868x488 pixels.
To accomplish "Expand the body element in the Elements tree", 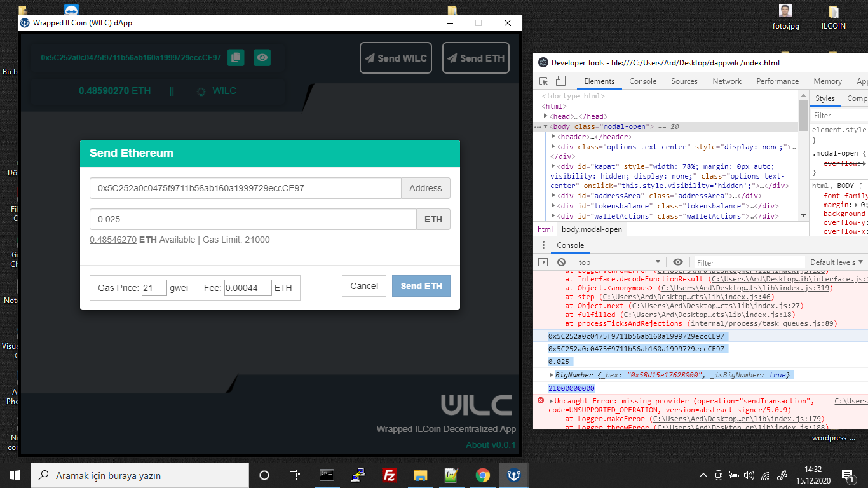I will [x=545, y=126].
